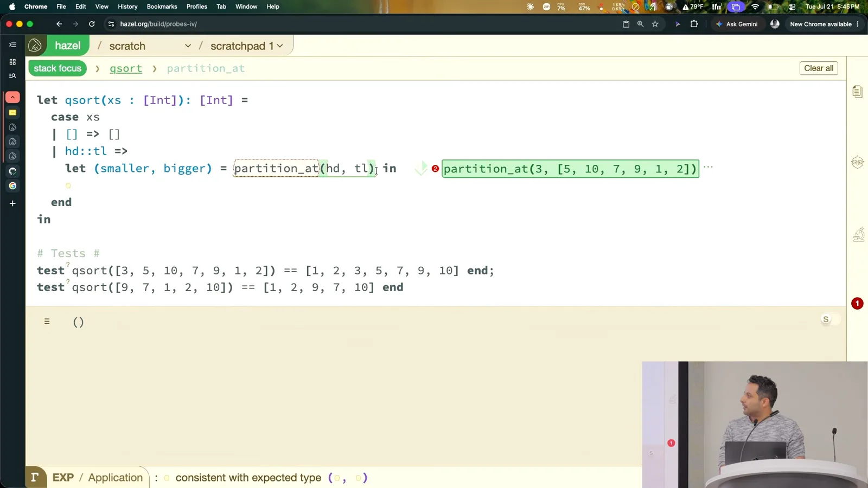The height and width of the screenshot is (488, 868).
Task: Open the result panel menu icon
Action: [47, 322]
